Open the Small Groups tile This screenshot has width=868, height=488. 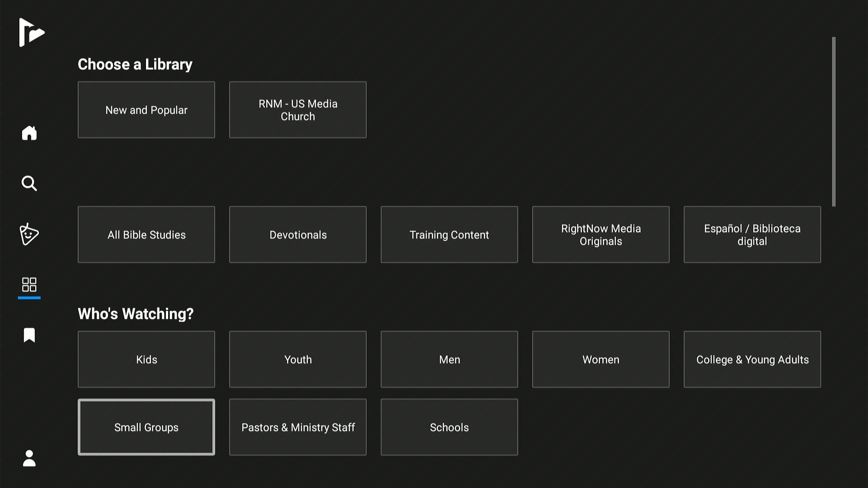click(146, 427)
